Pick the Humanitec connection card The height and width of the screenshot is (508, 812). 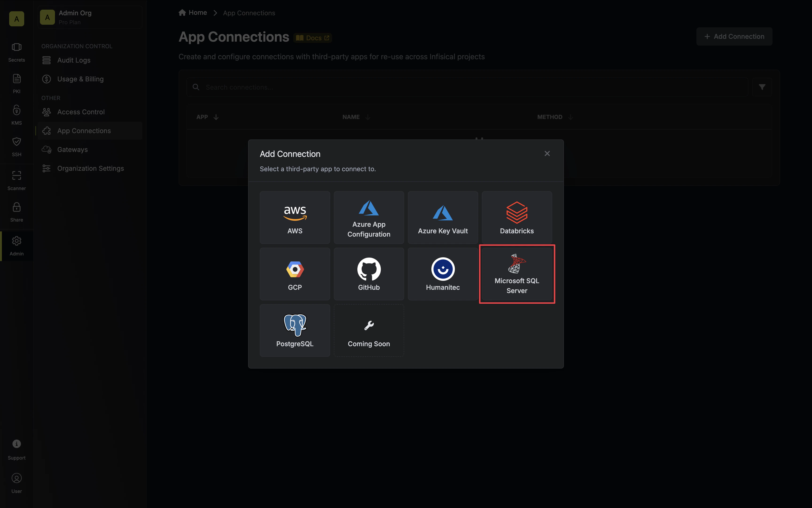tap(443, 274)
